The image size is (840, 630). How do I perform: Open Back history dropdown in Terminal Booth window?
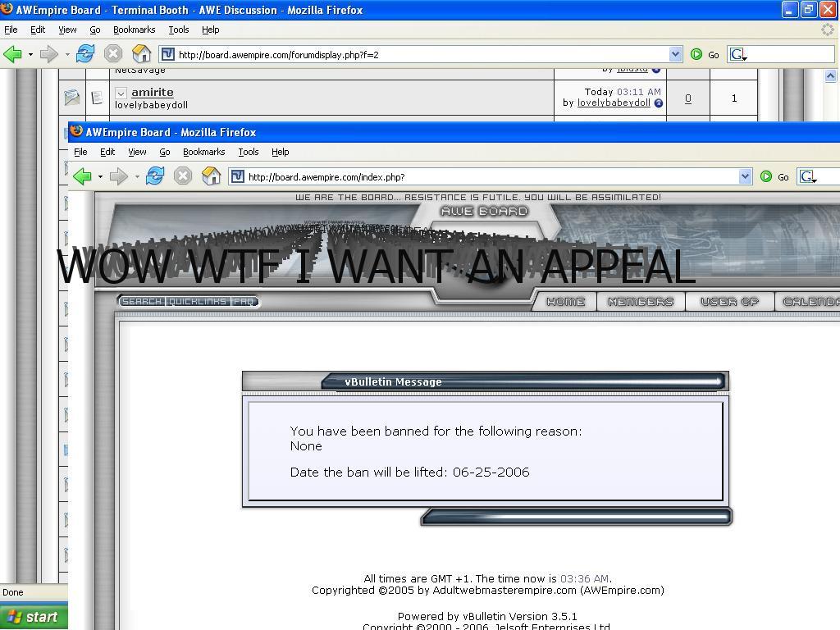[x=30, y=55]
